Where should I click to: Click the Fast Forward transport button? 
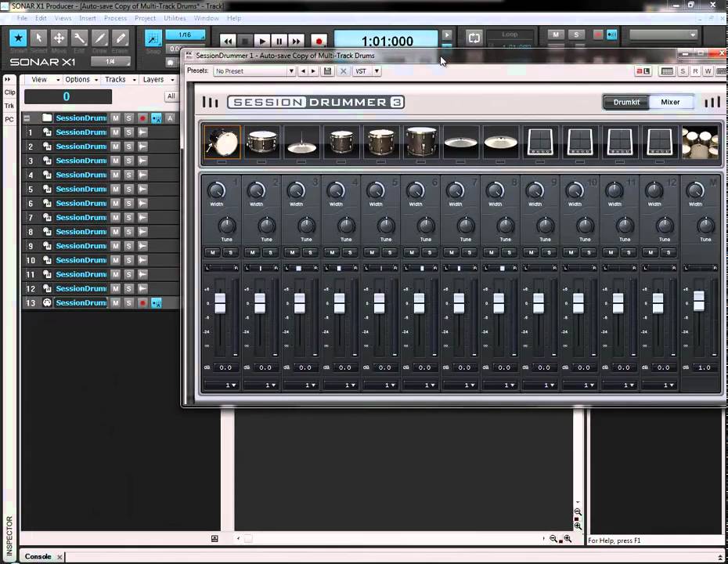[x=296, y=42]
